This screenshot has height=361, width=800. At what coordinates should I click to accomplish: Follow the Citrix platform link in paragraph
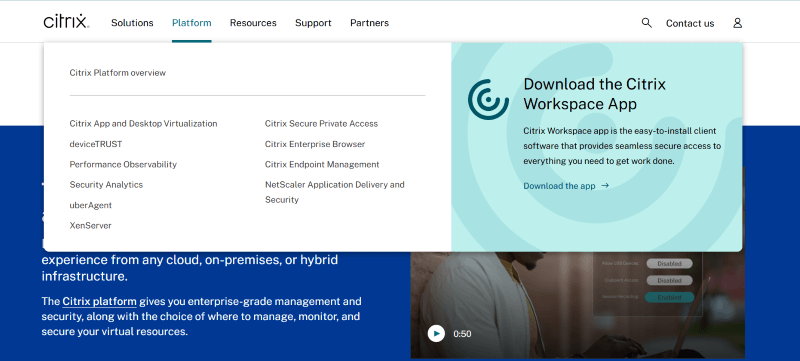point(99,301)
